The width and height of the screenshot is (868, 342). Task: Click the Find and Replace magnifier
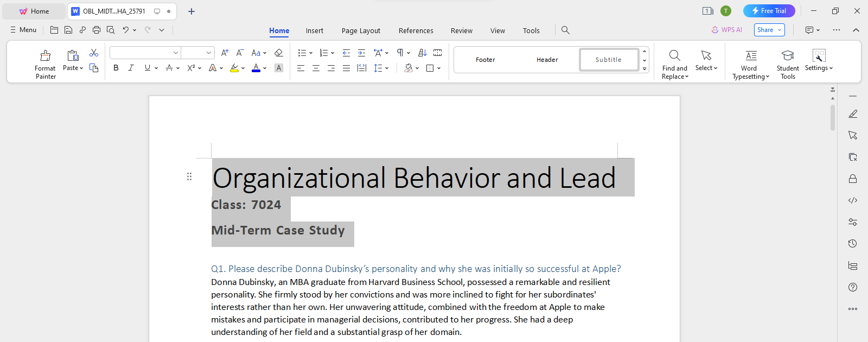[x=674, y=55]
